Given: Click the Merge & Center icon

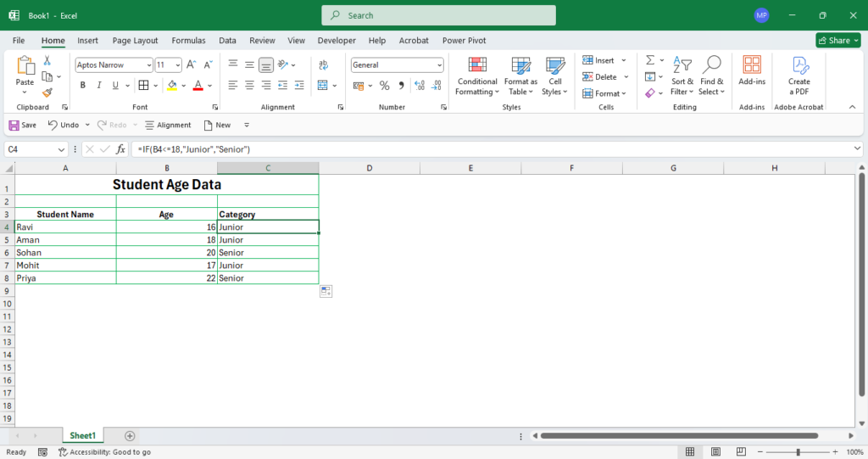Looking at the screenshot, I should pos(323,86).
